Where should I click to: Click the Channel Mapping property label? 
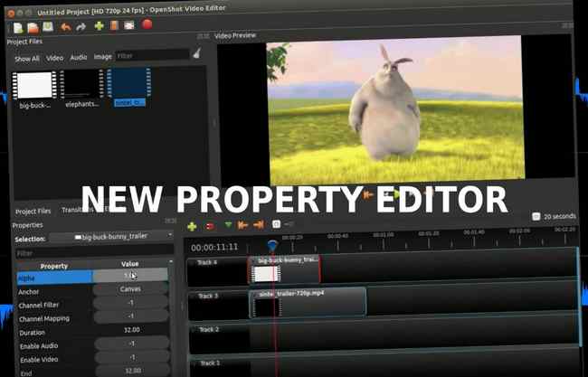click(x=44, y=319)
